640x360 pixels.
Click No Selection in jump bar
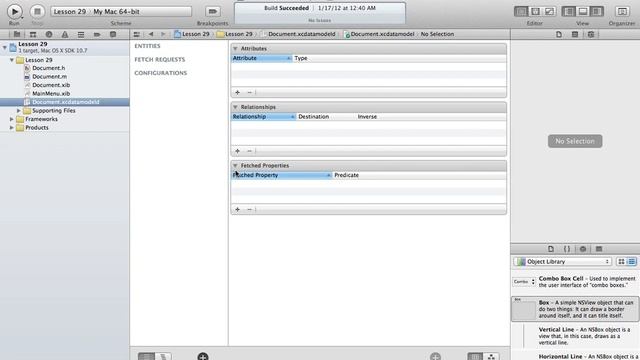point(437,34)
